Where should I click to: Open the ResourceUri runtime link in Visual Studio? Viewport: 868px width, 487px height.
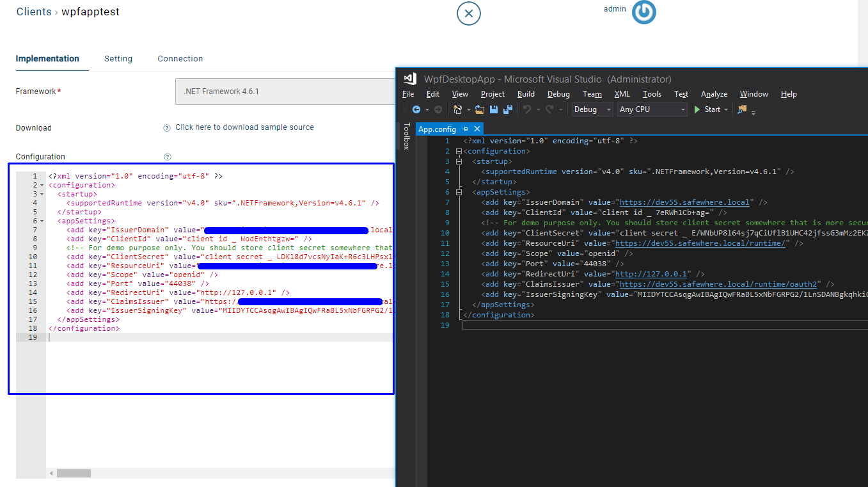700,243
